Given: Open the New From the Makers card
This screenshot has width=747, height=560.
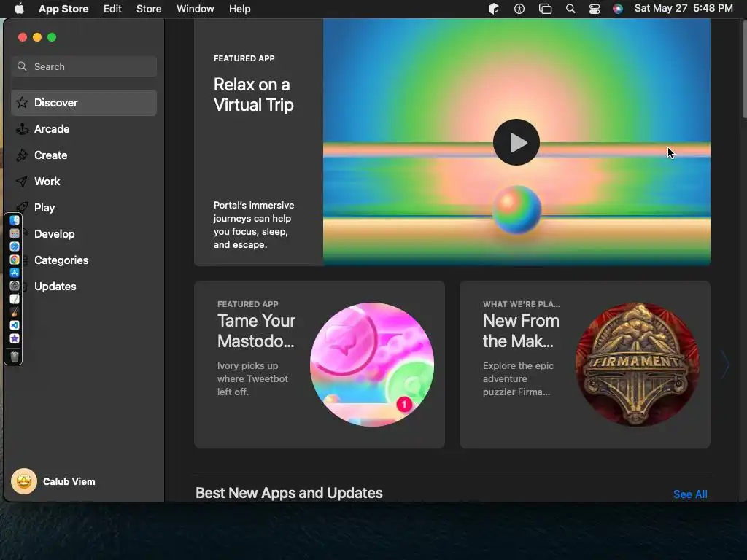Looking at the screenshot, I should (x=584, y=365).
